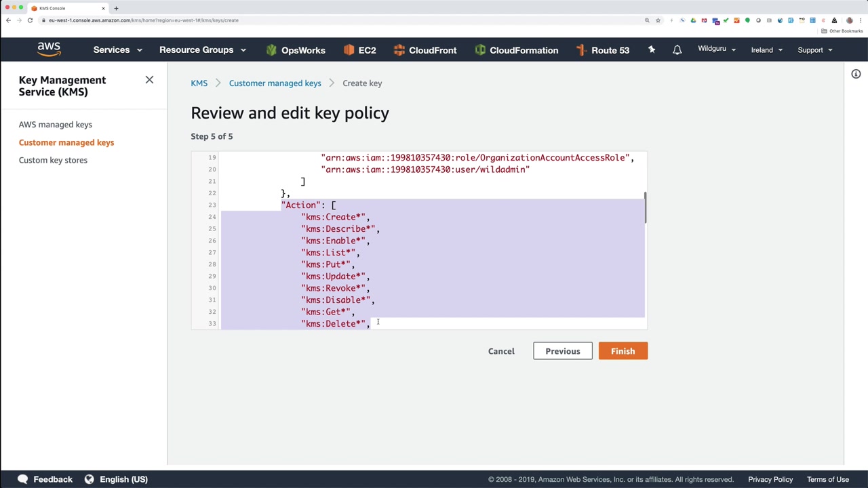Click the black figure extension icon
The width and height of the screenshot is (868, 488).
click(x=834, y=20)
